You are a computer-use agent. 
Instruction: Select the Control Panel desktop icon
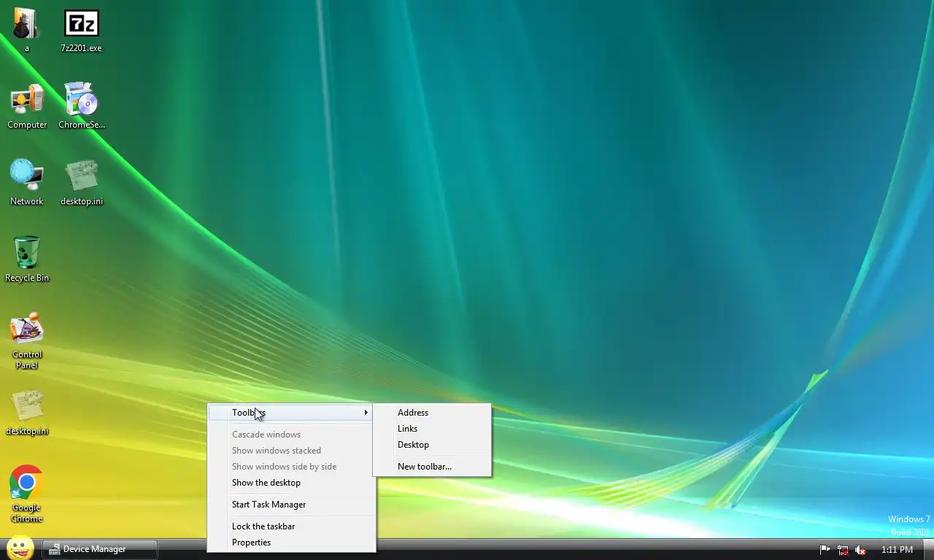tap(27, 341)
